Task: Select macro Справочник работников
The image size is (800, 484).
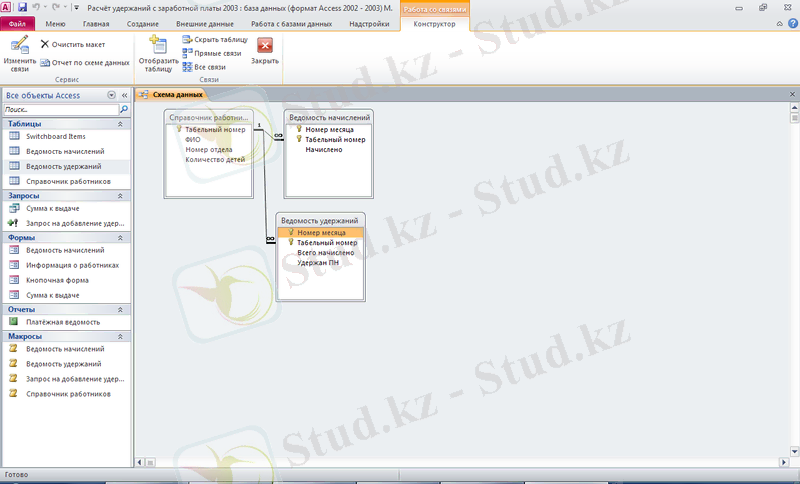Action: 66,394
